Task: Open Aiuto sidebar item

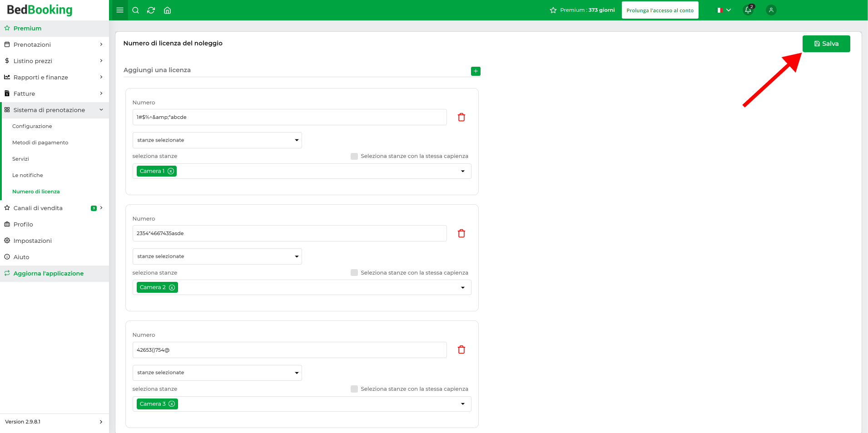Action: pyautogui.click(x=55, y=257)
